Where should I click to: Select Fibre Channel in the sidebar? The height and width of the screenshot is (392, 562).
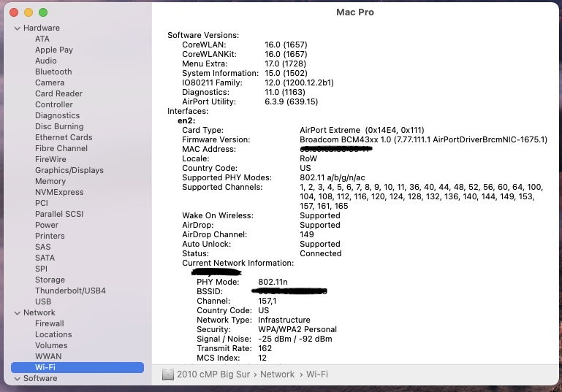61,148
